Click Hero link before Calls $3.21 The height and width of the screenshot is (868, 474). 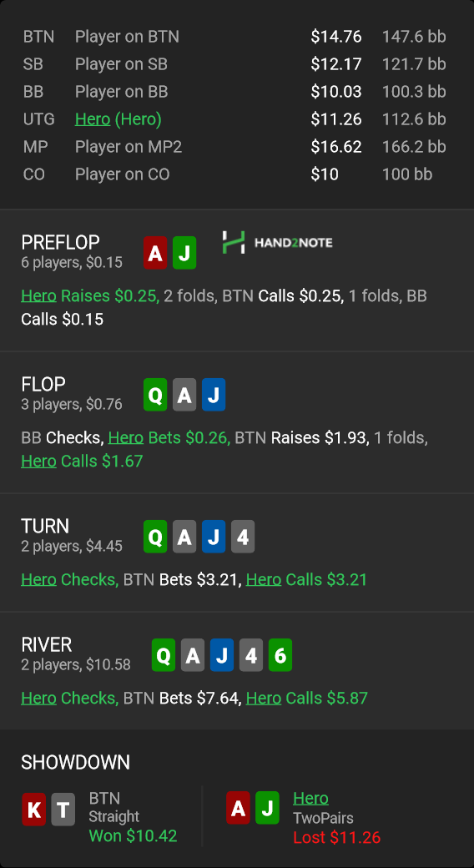pos(264,579)
